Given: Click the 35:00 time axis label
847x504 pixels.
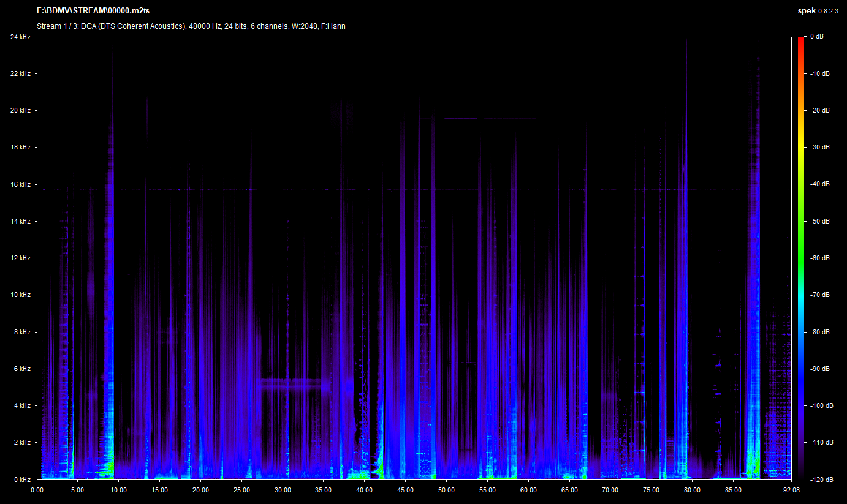Looking at the screenshot, I should [x=324, y=490].
